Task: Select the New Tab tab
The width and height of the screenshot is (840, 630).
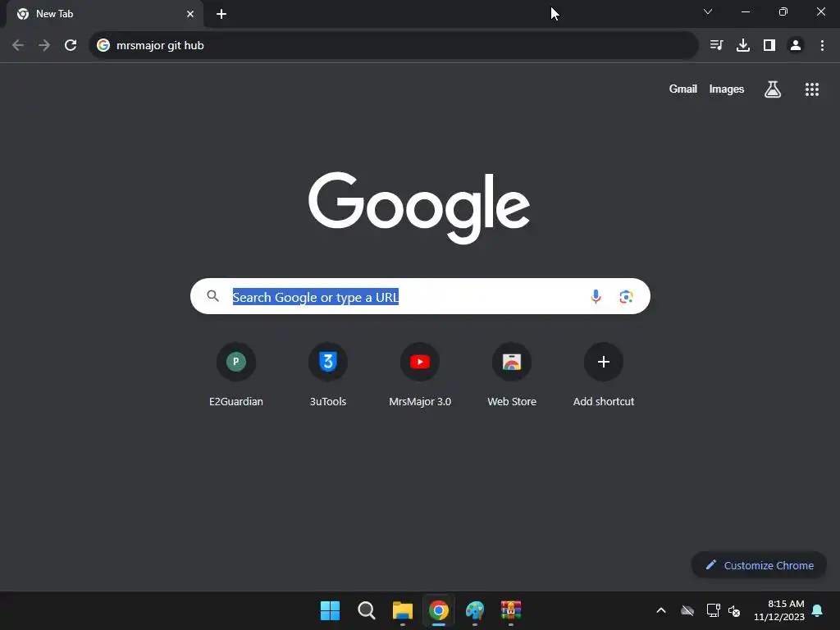Action: coord(104,15)
